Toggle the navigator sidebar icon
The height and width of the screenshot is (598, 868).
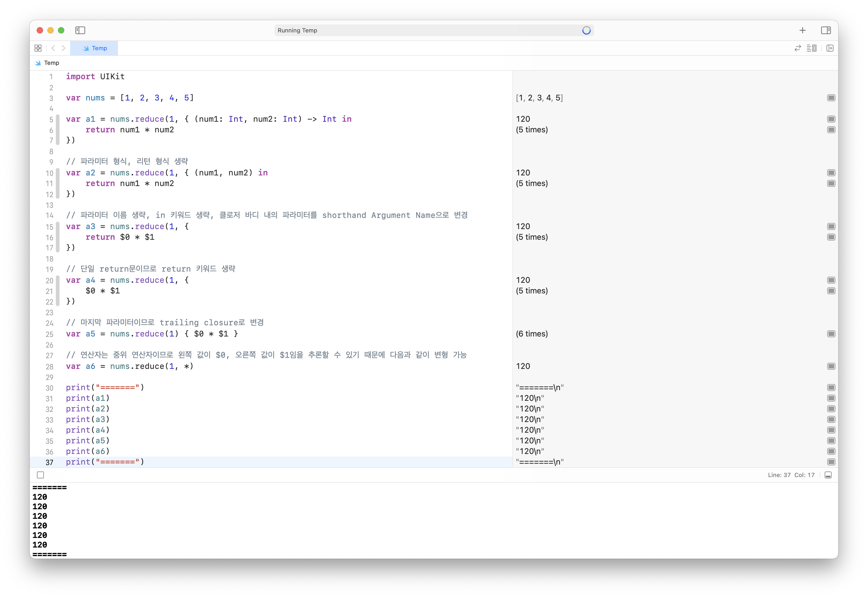tap(80, 30)
